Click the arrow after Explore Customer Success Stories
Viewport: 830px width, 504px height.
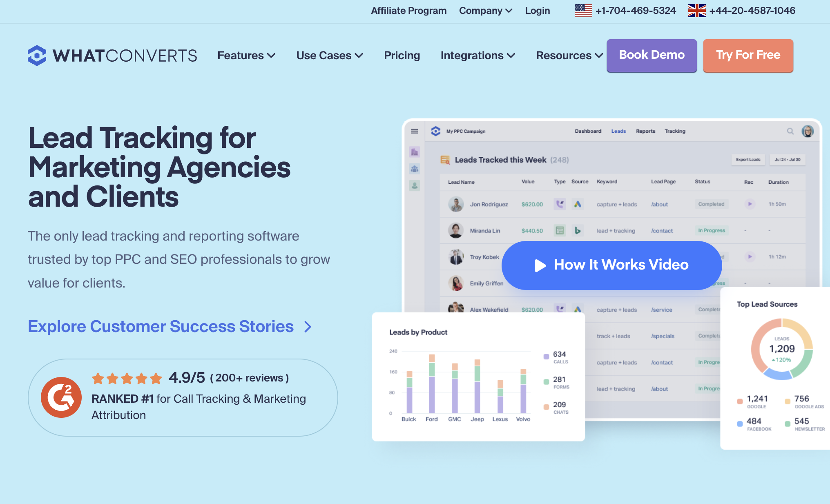point(308,327)
